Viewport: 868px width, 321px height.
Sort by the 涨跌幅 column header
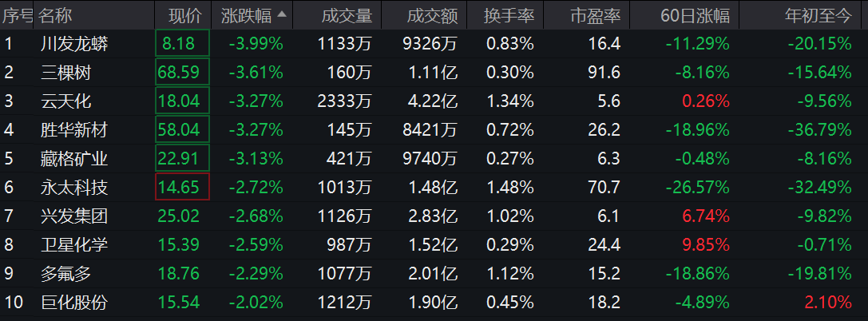point(246,15)
